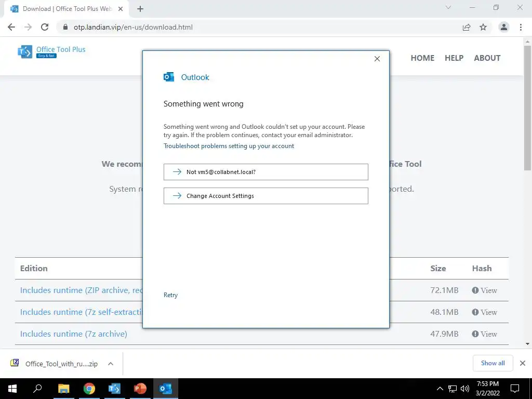View site information lock icon
This screenshot has height=399, width=532.
[65, 27]
